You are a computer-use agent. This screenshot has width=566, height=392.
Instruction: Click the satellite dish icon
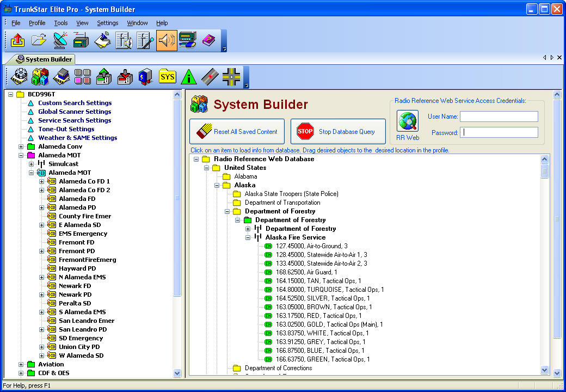(x=60, y=40)
